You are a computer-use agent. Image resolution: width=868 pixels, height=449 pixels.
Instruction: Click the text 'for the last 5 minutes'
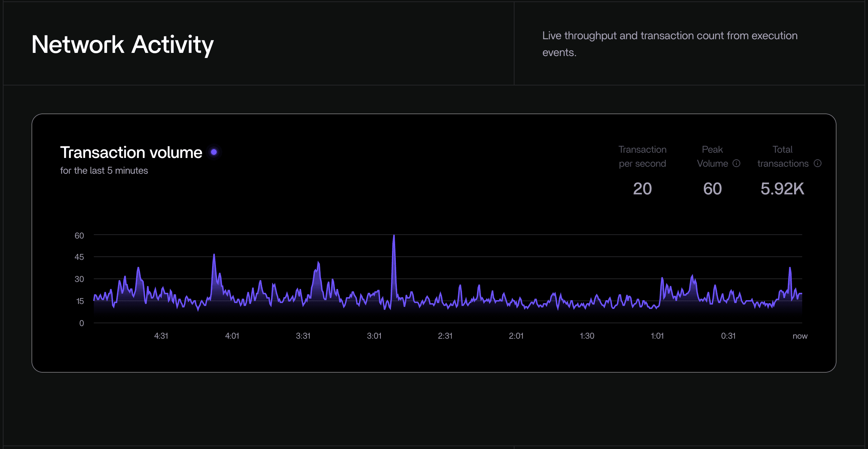(104, 170)
